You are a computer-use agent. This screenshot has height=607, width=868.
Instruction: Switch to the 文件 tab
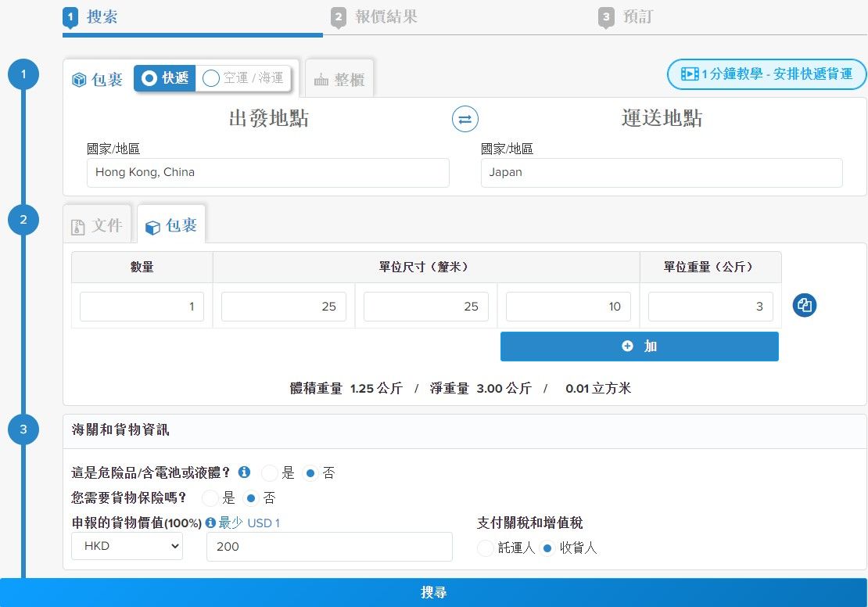[x=97, y=226]
